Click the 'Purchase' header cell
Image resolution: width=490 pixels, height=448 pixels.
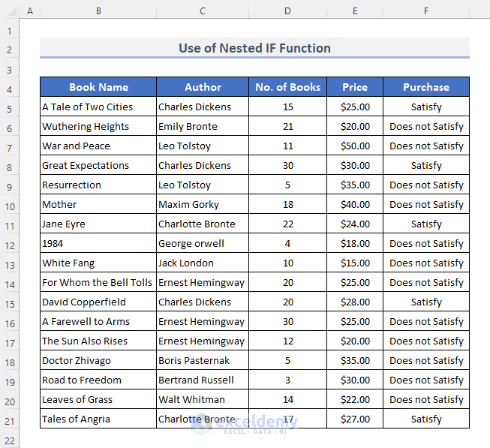point(425,87)
